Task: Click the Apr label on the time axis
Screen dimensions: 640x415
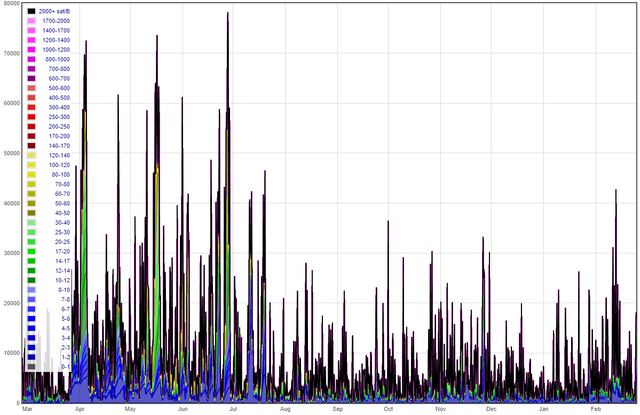Action: tap(80, 409)
